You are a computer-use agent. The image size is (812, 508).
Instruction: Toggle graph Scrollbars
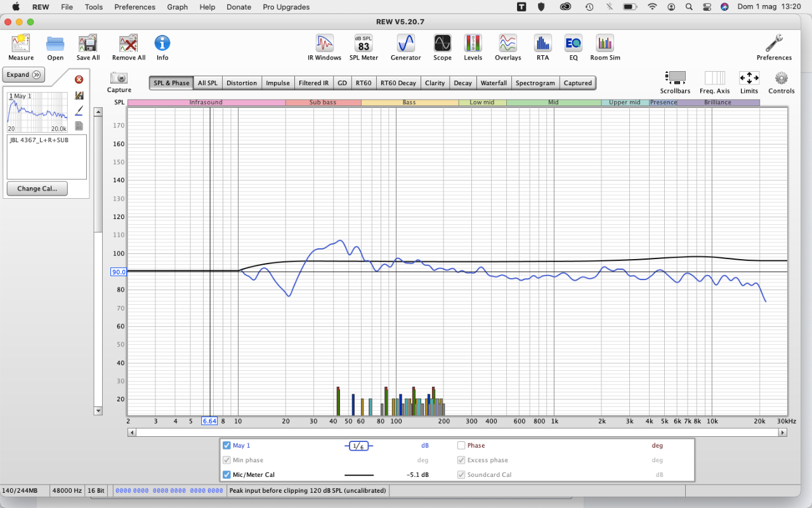tap(675, 82)
